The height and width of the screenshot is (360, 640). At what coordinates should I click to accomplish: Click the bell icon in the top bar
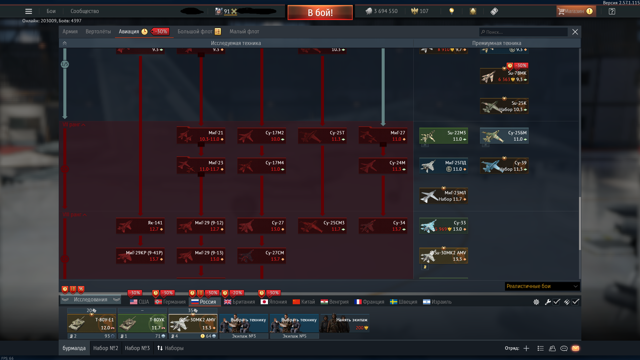click(473, 11)
